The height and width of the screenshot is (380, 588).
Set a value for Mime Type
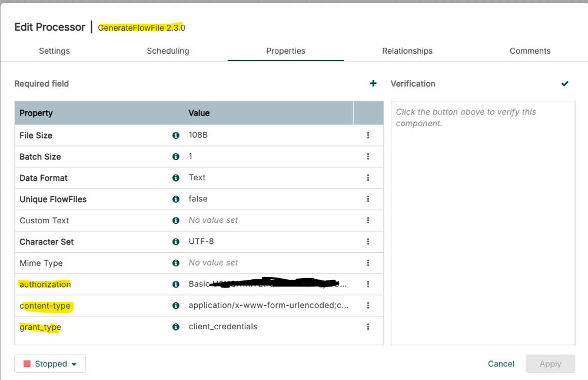click(x=213, y=263)
